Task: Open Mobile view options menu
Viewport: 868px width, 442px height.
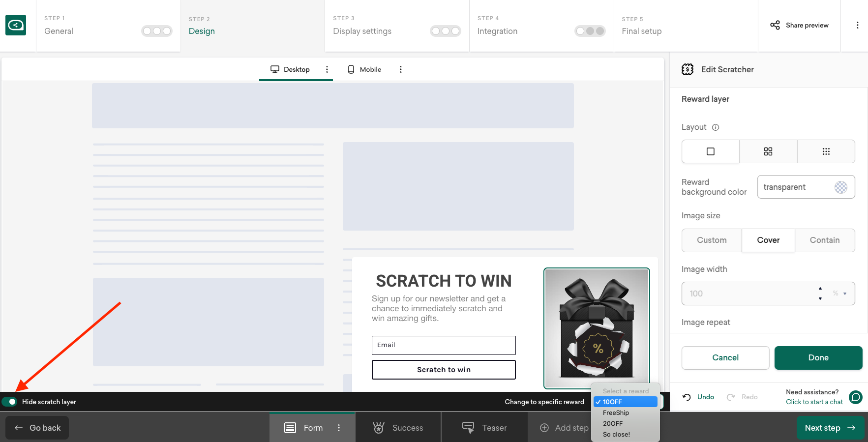Action: click(401, 69)
